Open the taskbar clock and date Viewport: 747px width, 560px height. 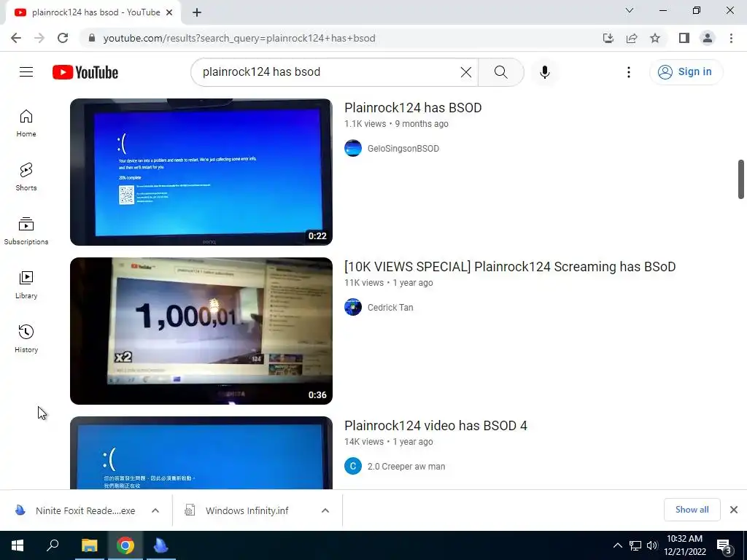coord(684,545)
